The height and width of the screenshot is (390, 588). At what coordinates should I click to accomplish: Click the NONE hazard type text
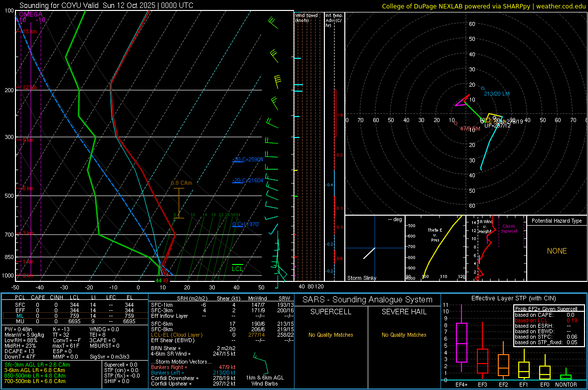pyautogui.click(x=557, y=251)
